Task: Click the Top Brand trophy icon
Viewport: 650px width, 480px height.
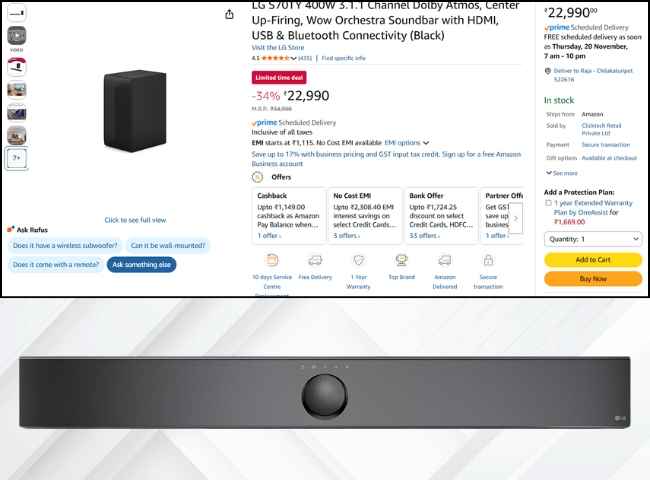Action: coord(401,260)
